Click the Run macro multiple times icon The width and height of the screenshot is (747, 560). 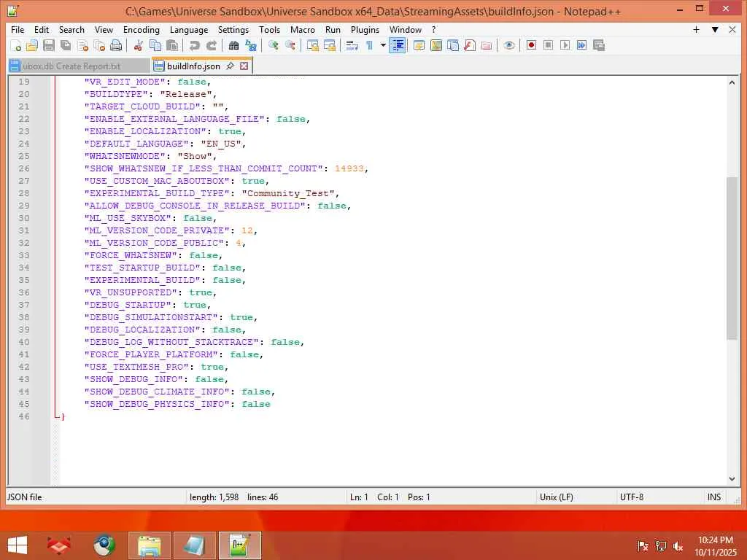click(x=581, y=45)
